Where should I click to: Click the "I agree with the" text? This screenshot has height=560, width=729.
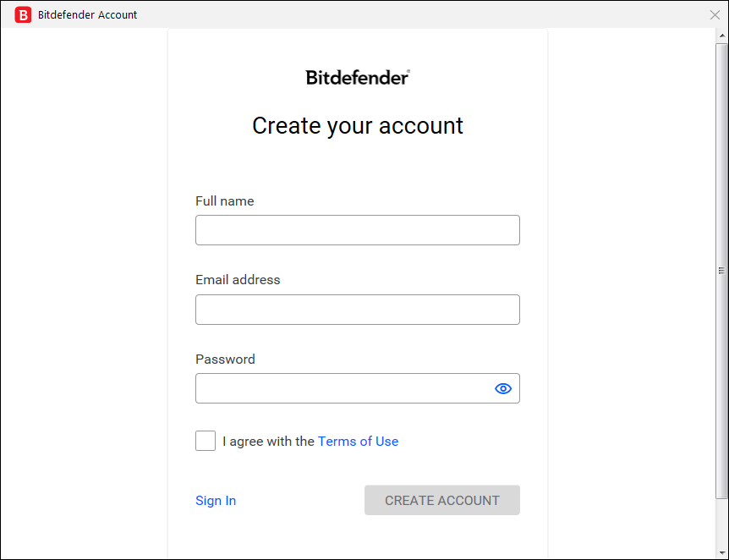pyautogui.click(x=268, y=441)
